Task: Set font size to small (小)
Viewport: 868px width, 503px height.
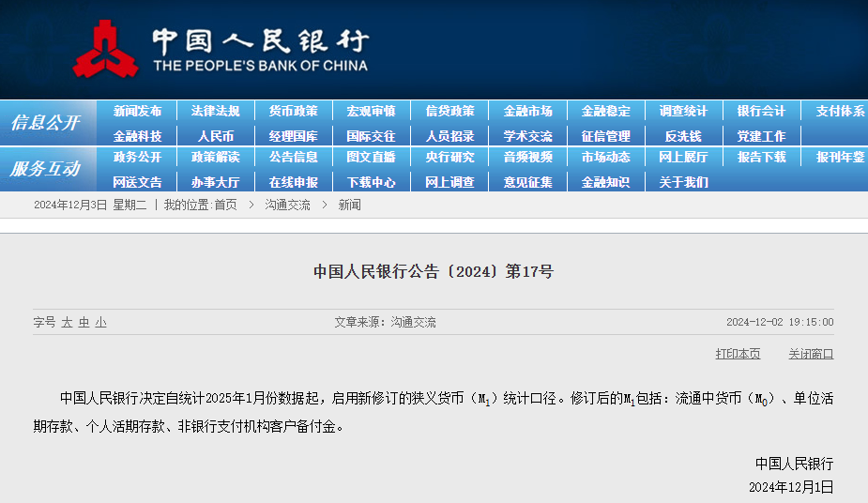Action: pyautogui.click(x=100, y=322)
